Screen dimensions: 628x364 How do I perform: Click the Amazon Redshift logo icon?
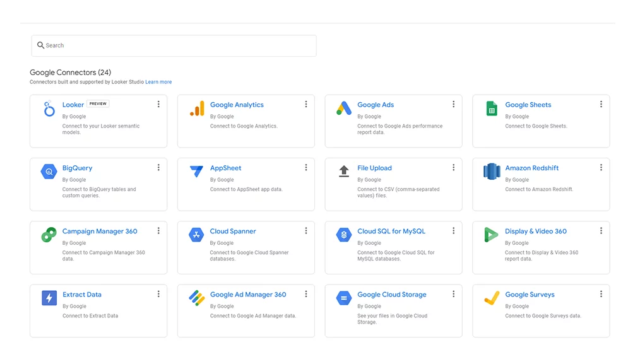492,172
